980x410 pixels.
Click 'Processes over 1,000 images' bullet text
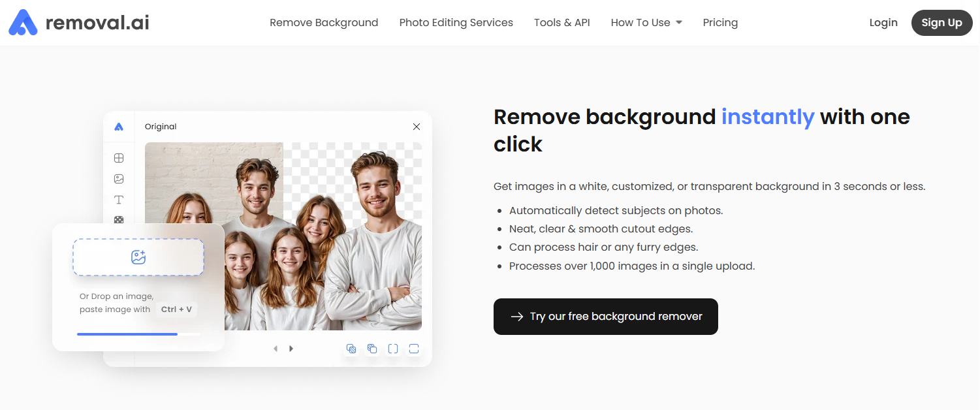click(632, 266)
